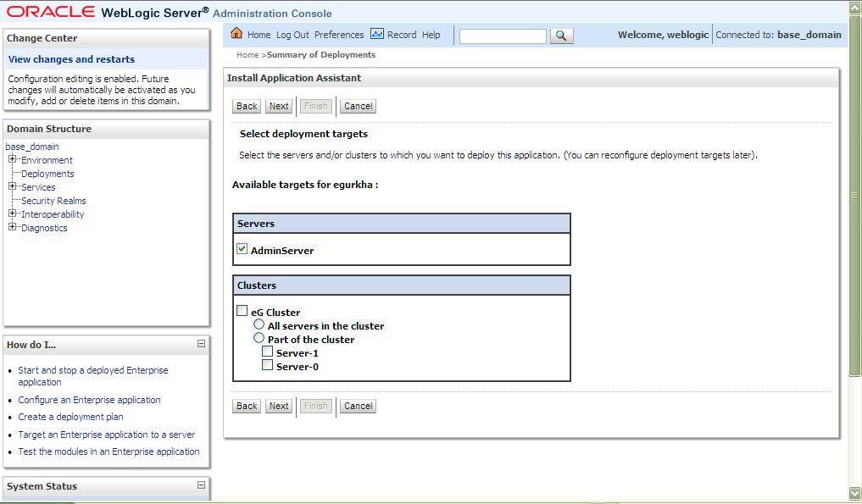
Task: Click the bottom Finish button
Action: tap(316, 407)
